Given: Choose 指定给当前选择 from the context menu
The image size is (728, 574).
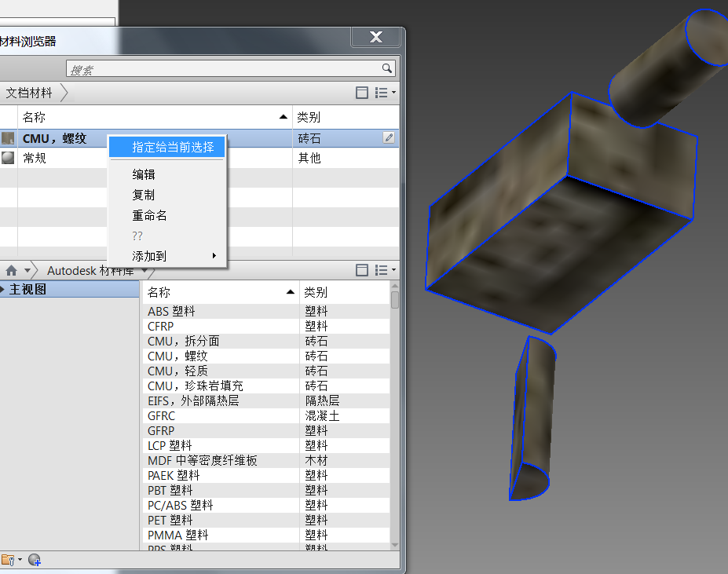Looking at the screenshot, I should pos(173,147).
